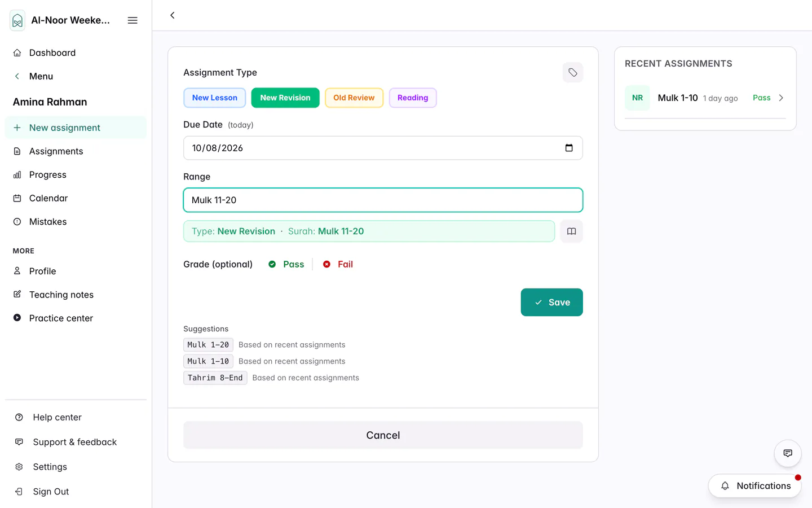Click the Mistakes alert icon

pyautogui.click(x=17, y=222)
